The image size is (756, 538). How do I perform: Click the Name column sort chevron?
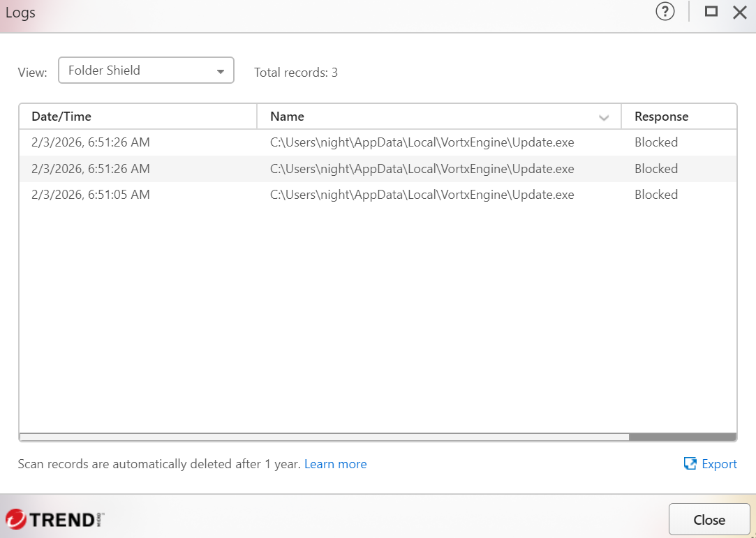coord(604,117)
